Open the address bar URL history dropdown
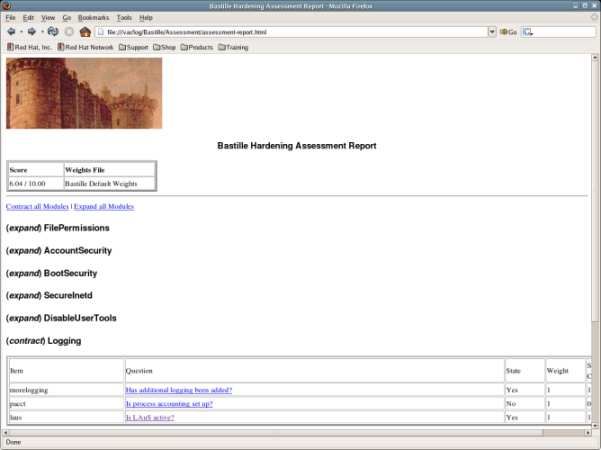 coord(492,32)
